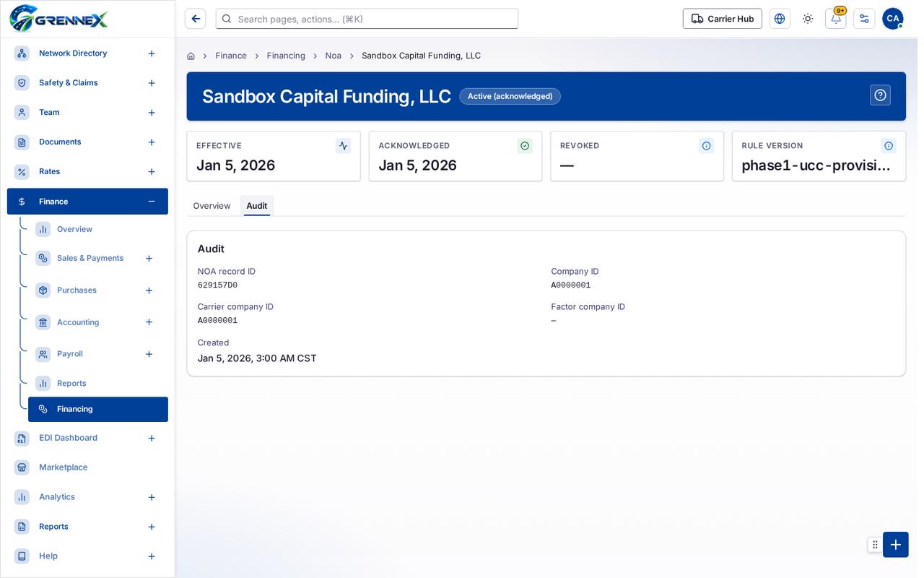Focus the Search pages, actions field
Image resolution: width=924 pixels, height=578 pixels.
tap(367, 19)
